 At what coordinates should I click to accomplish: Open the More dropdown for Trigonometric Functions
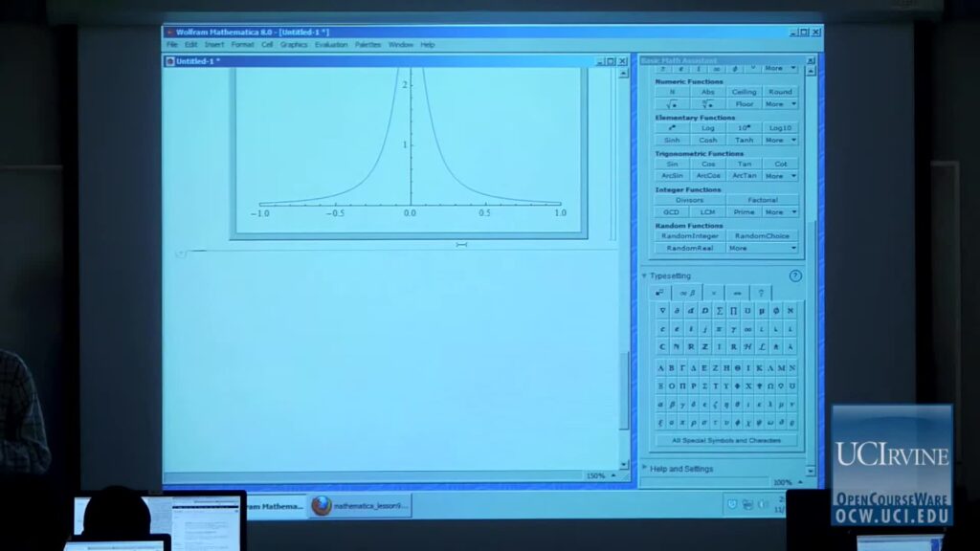click(780, 176)
